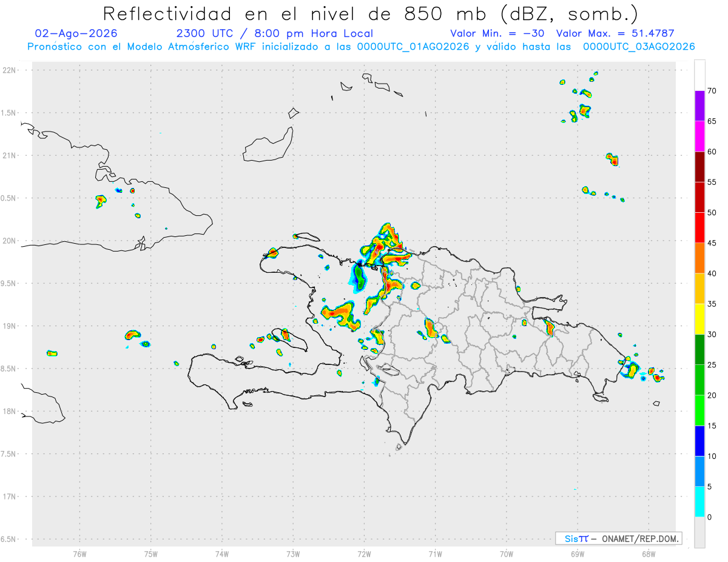Click the '2300 UTC / 8:00 pm Hora Local' text
Screen dimensions: 728x562
(275, 33)
